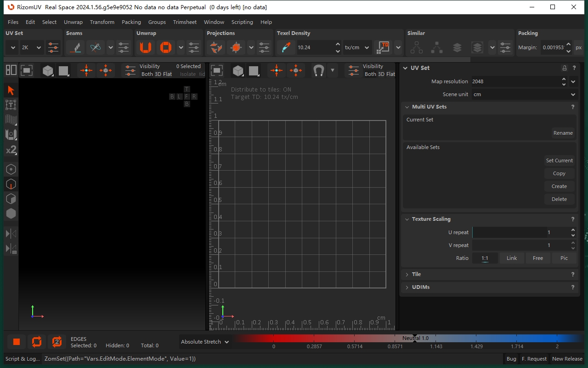Open the tx/cm unit dropdown

[357, 47]
